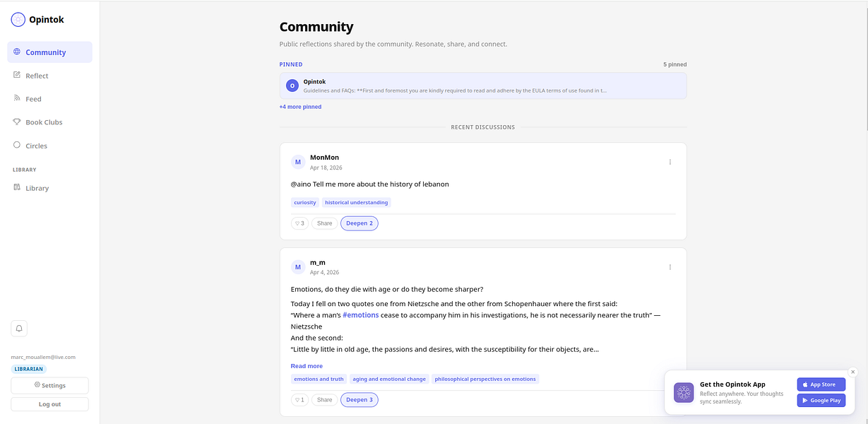Click Log out button
Image resolution: width=868 pixels, height=424 pixels.
point(49,404)
